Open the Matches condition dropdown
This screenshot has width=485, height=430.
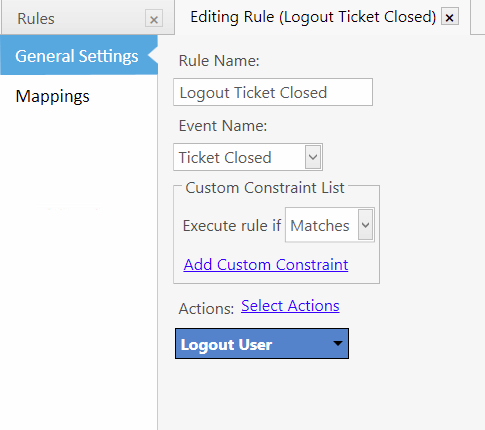pyautogui.click(x=330, y=225)
